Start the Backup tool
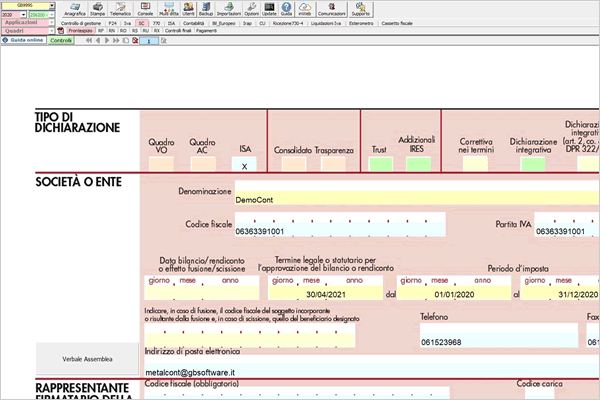 206,9
